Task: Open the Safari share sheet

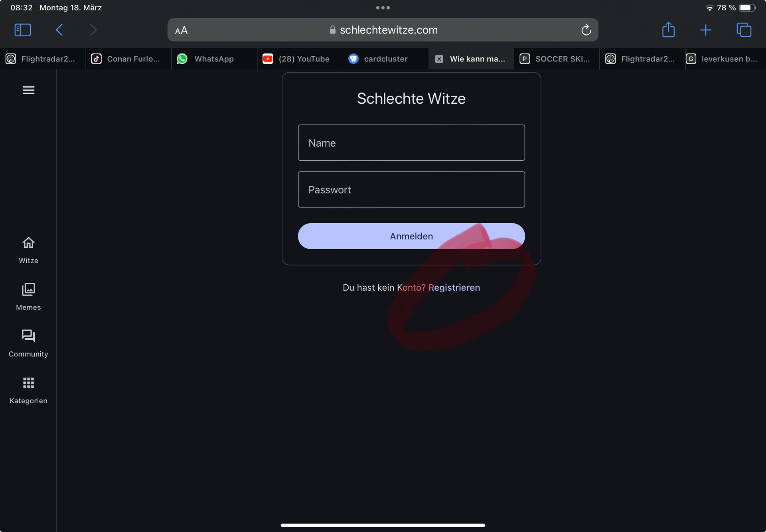Action: [668, 30]
